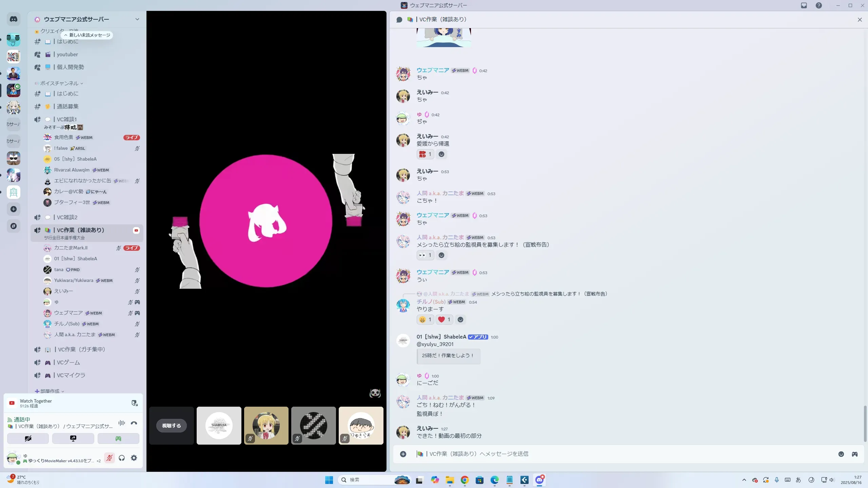868x488 pixels.
Task: Toggle camera on in call panel
Action: point(28,439)
